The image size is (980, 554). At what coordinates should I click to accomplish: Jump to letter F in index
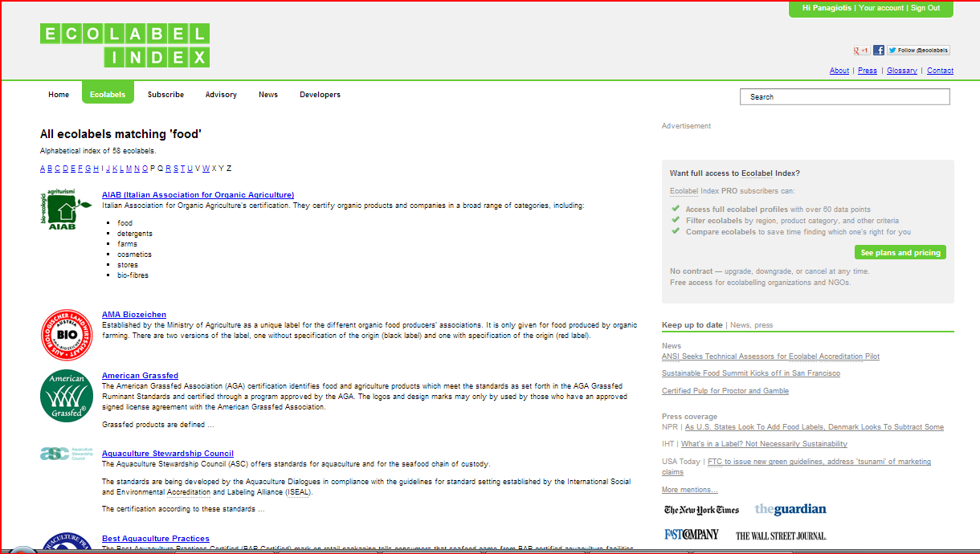80,169
